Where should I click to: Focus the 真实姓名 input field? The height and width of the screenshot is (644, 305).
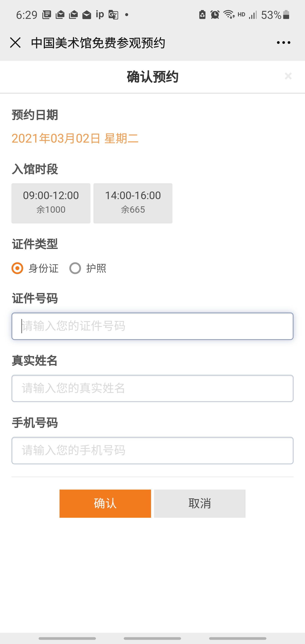[152, 388]
